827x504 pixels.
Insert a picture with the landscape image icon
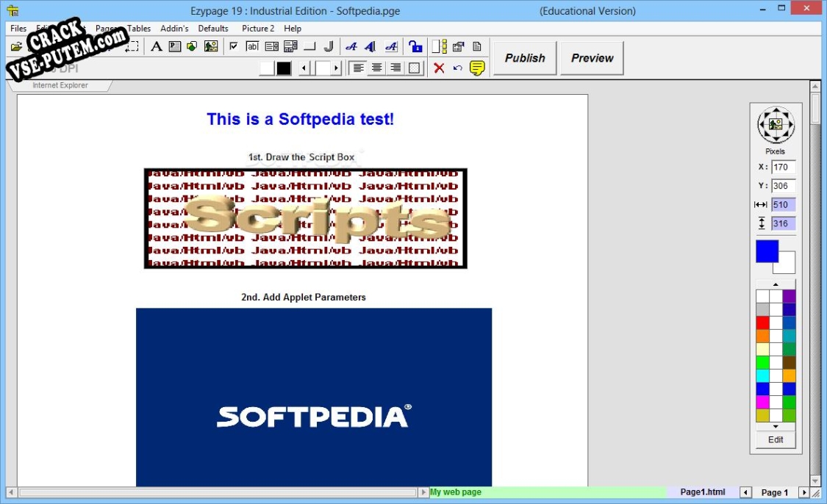pos(211,46)
